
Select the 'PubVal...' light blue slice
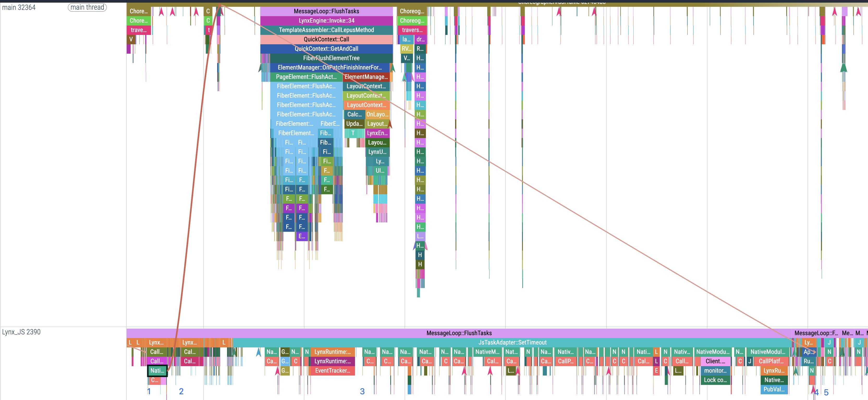pyautogui.click(x=774, y=390)
